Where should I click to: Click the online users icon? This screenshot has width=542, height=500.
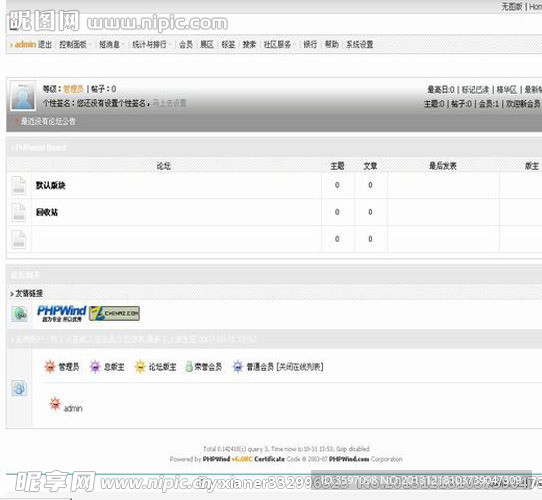point(19,388)
